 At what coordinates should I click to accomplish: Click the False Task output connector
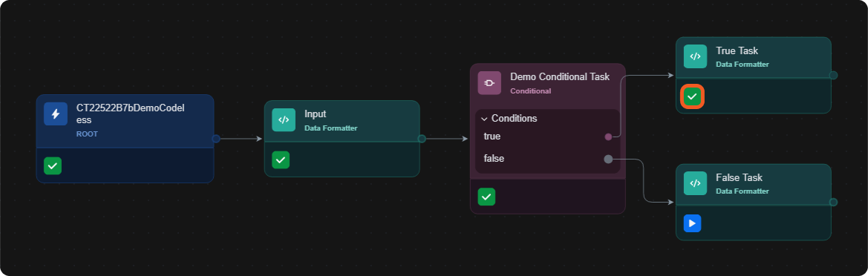[833, 203]
